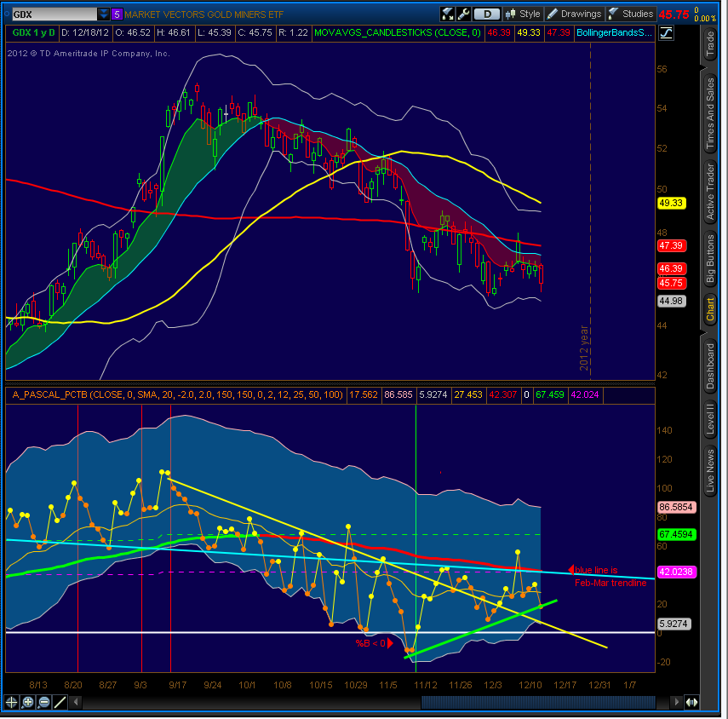Screen dimensions: 728x719
Task: Switch to the Big Buttons side tab
Action: pos(710,258)
